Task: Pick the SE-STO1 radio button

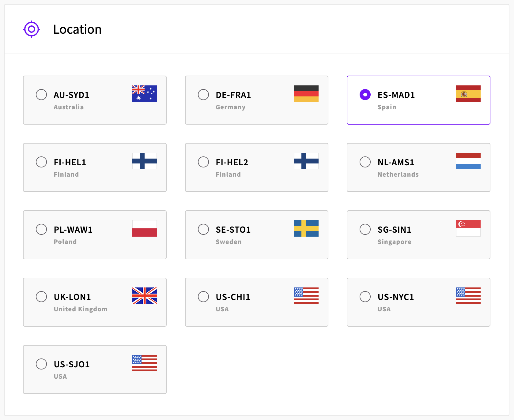Action: pyautogui.click(x=203, y=229)
